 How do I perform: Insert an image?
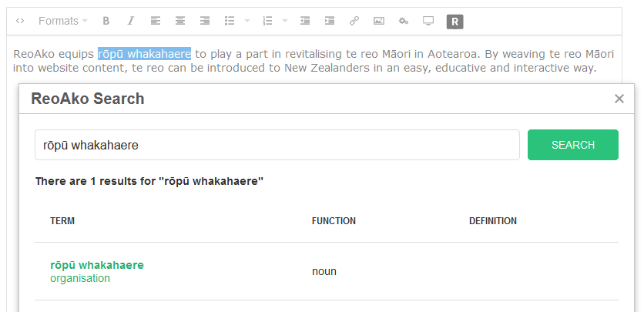[x=379, y=21]
